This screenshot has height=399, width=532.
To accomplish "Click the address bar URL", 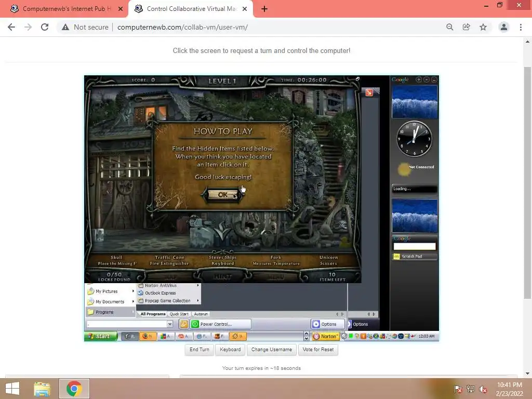I will [x=182, y=27].
